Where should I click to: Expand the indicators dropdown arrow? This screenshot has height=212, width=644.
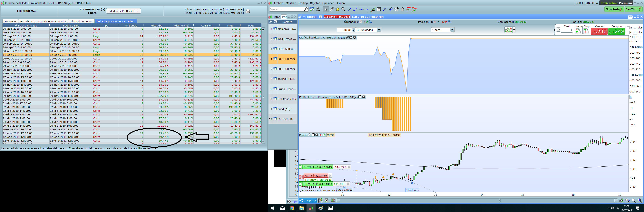[x=514, y=30]
